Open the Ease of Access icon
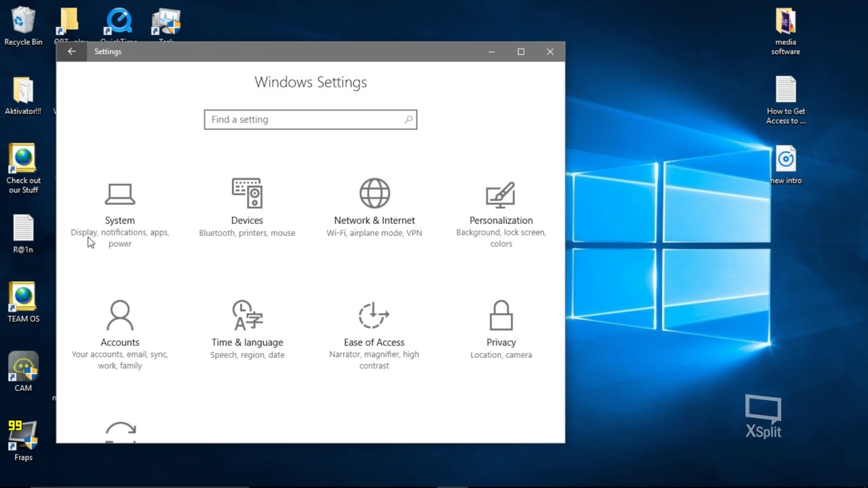868x488 pixels. (x=374, y=315)
